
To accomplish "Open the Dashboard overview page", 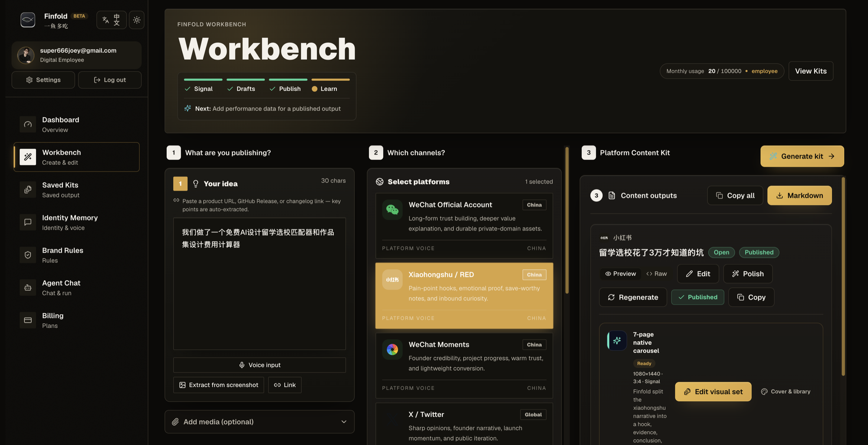I will [x=76, y=124].
